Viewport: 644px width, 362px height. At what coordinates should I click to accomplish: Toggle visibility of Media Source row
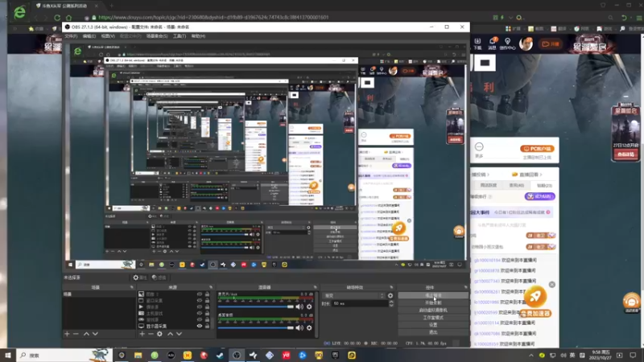click(199, 307)
